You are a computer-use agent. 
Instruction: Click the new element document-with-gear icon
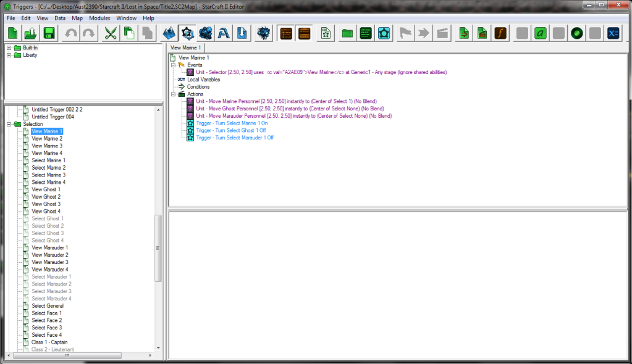click(326, 33)
